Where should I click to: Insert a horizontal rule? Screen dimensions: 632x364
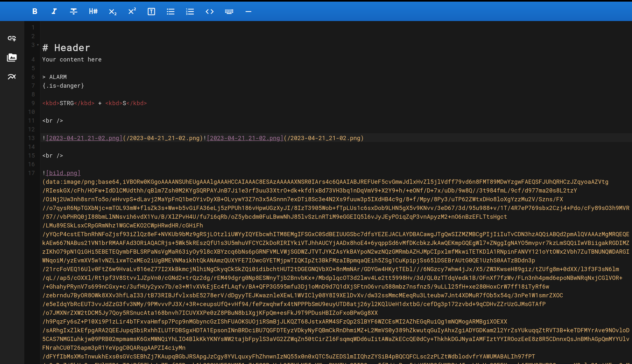248,12
